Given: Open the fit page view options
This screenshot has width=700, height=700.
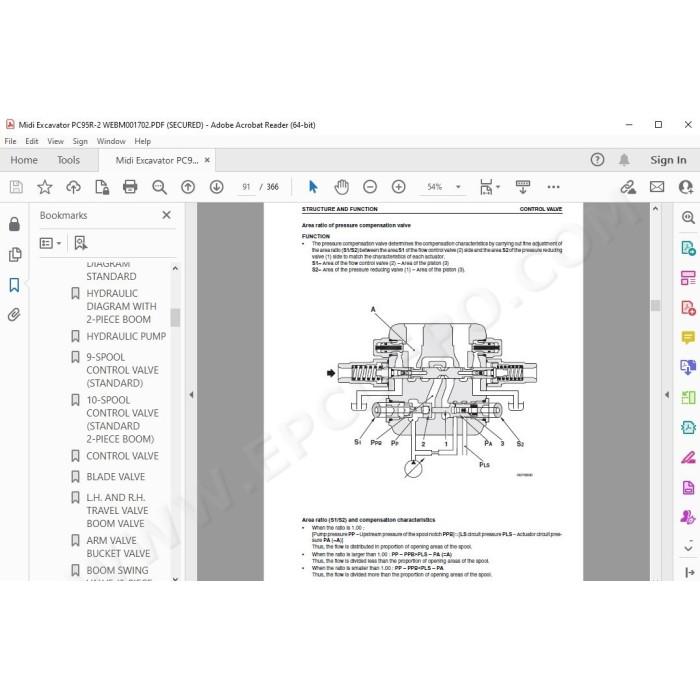Looking at the screenshot, I should click(490, 187).
